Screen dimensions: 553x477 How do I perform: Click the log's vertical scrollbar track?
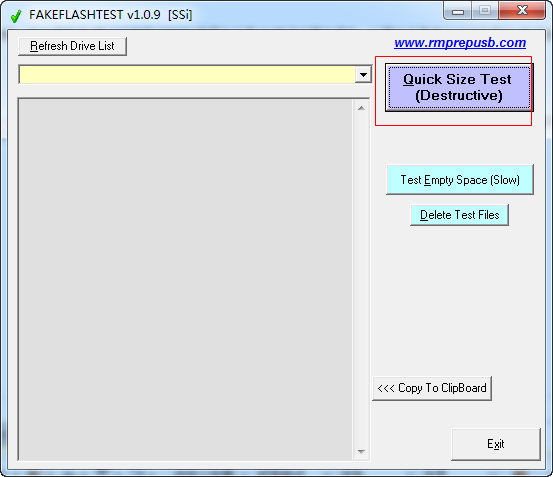[x=361, y=280]
